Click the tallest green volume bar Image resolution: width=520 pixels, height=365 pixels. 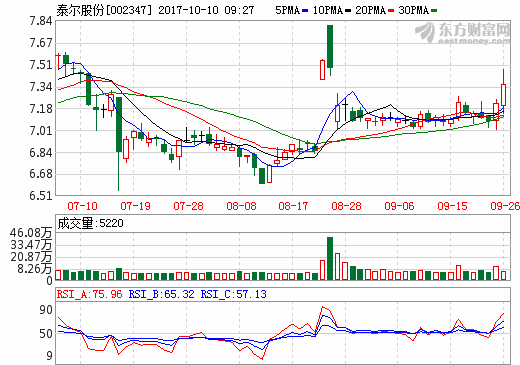coord(330,258)
